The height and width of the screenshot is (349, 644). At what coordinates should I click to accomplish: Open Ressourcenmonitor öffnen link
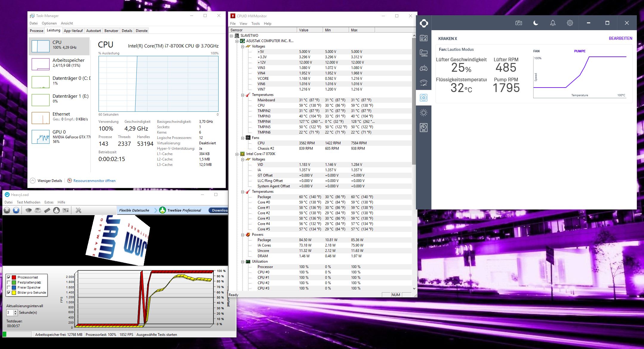pyautogui.click(x=94, y=181)
